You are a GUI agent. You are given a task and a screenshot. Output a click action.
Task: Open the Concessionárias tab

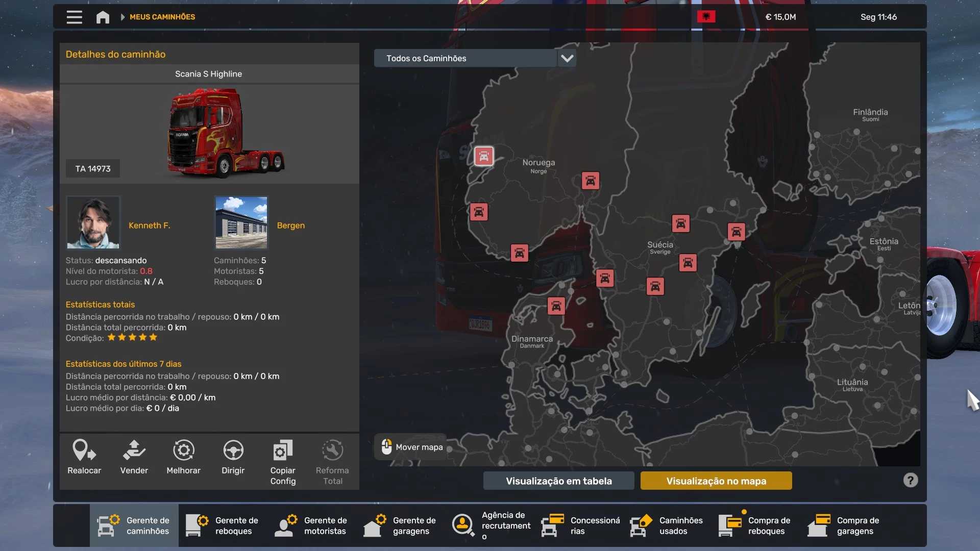[581, 525]
